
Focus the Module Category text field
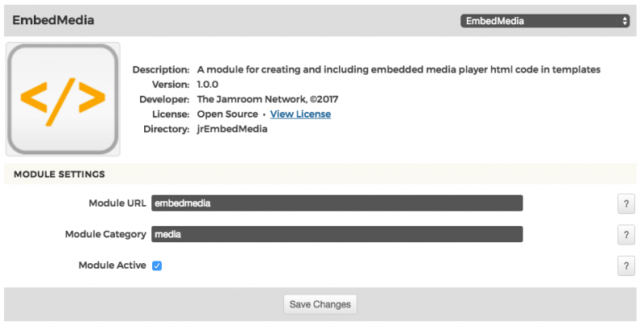pyautogui.click(x=336, y=234)
